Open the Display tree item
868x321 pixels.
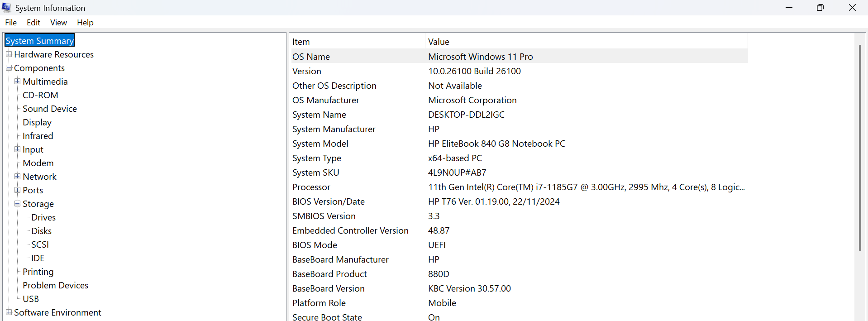pos(37,122)
